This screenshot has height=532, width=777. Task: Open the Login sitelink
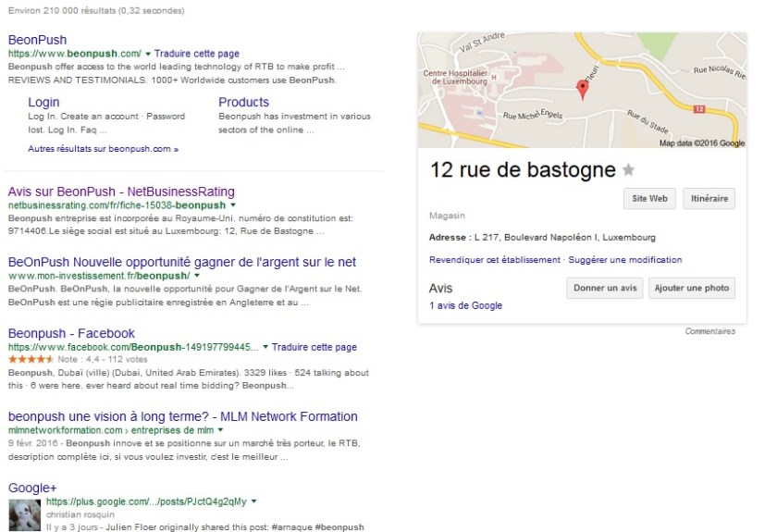point(43,102)
